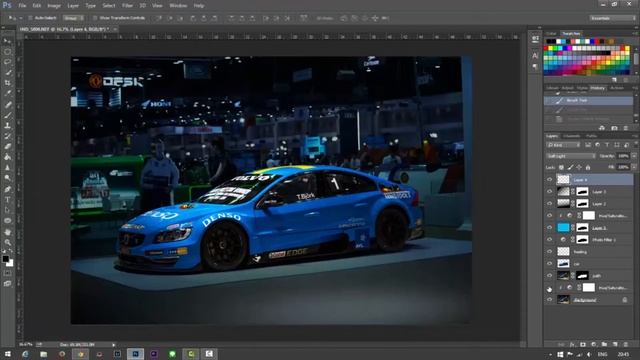Image resolution: width=640 pixels, height=360 pixels.
Task: Select the Zoom tool
Action: (x=7, y=242)
